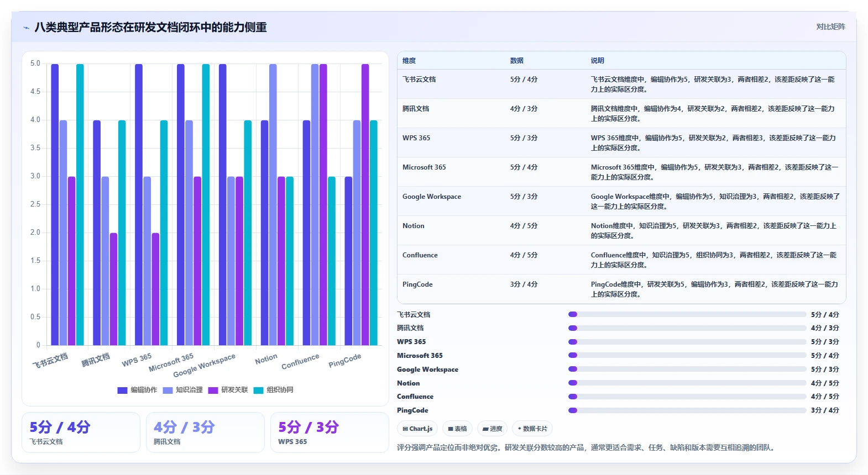
Task: Click the 数据 column header
Action: click(517, 61)
